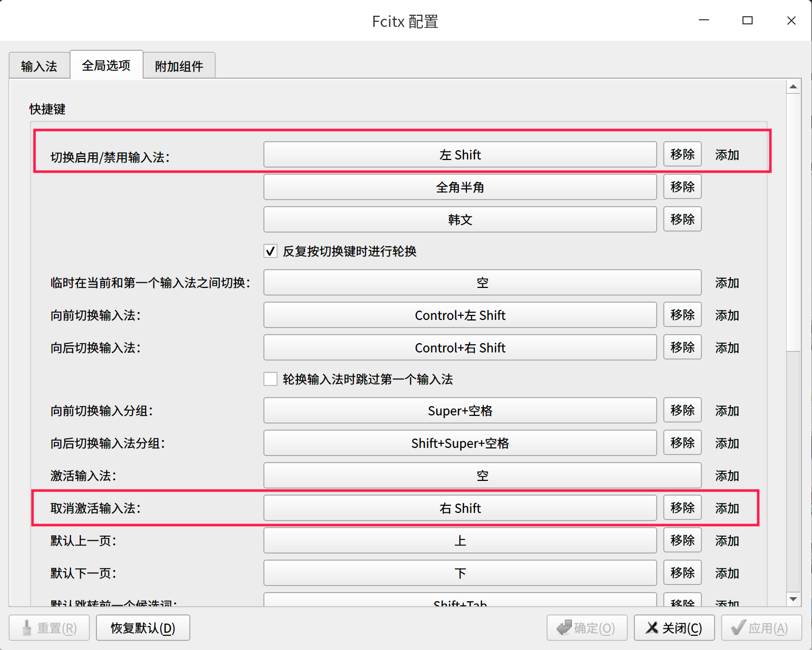Screen dimensions: 812x650
Task: Add a shortcut for 切换启用/禁用输入法
Action: 727,155
